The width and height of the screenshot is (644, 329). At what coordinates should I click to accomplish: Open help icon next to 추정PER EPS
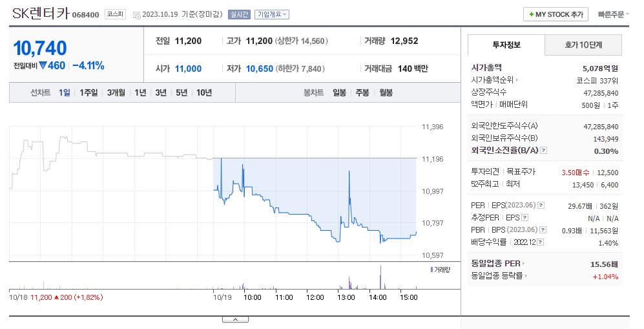pos(525,217)
